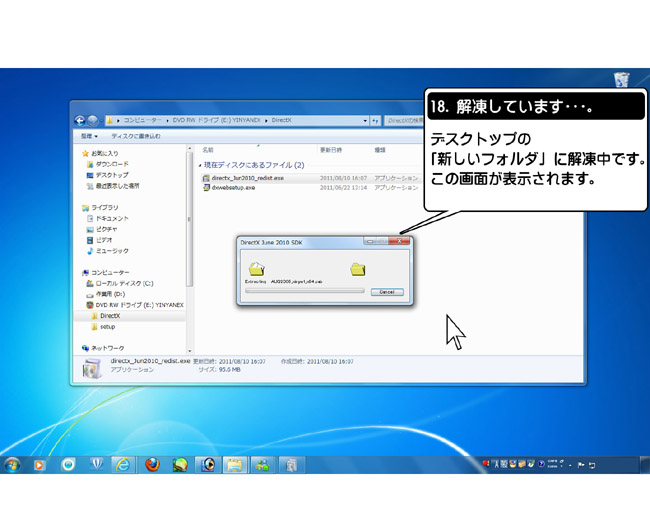Screen dimensions: 650x507
Task: Open お気に入り in the navigation pane
Action: (100, 153)
